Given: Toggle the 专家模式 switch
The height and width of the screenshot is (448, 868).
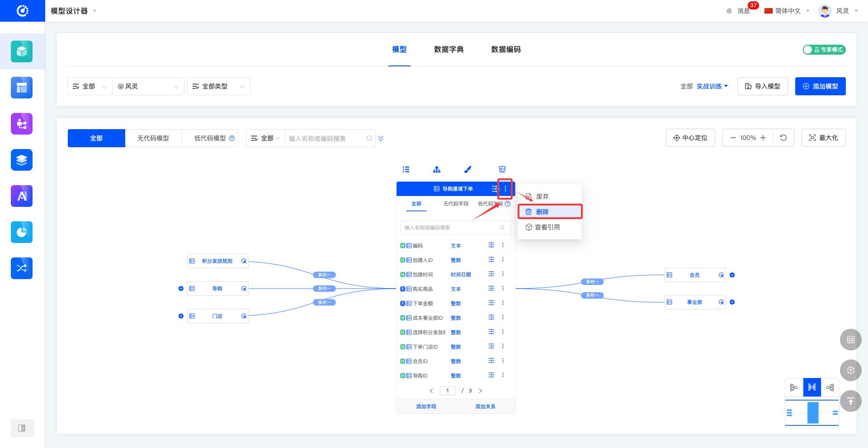Looking at the screenshot, I should 824,50.
